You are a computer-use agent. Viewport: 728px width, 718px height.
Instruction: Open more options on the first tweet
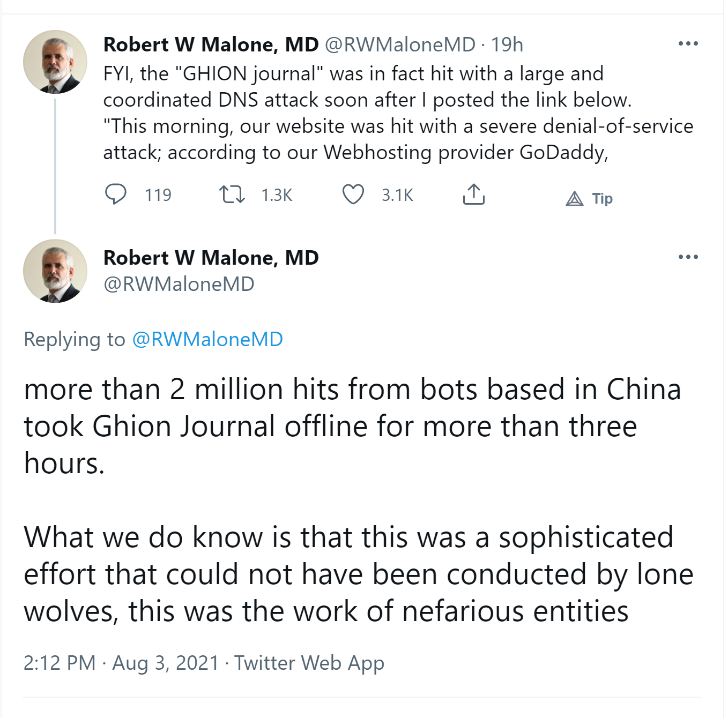pos(688,44)
